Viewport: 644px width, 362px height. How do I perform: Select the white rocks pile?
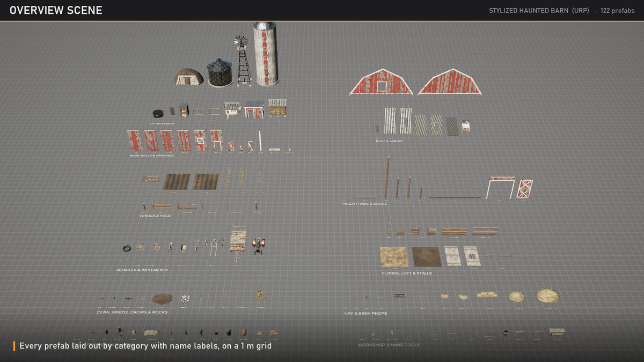(x=185, y=298)
